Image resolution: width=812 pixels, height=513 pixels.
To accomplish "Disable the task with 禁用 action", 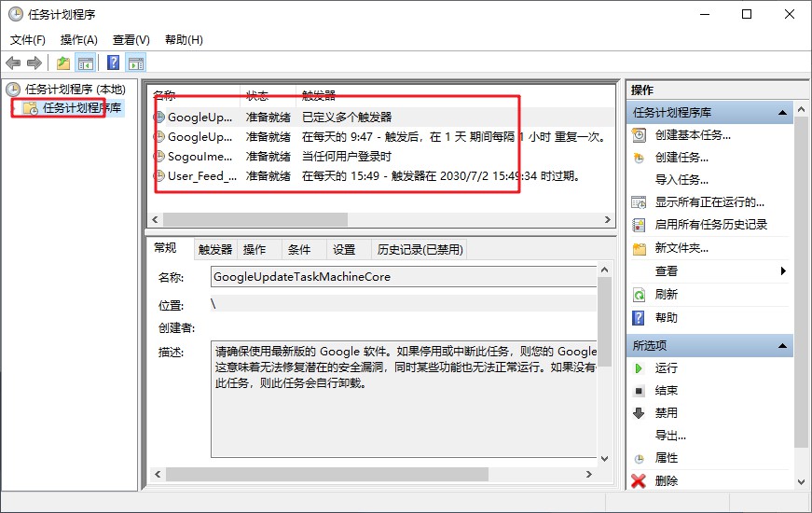I will tap(666, 413).
